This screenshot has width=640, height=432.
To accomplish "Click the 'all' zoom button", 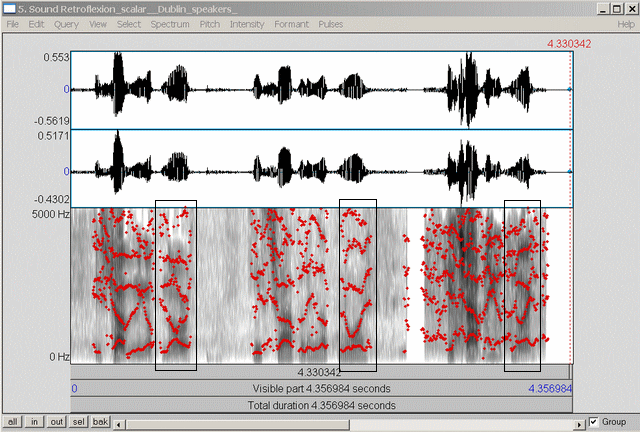I will (15, 422).
